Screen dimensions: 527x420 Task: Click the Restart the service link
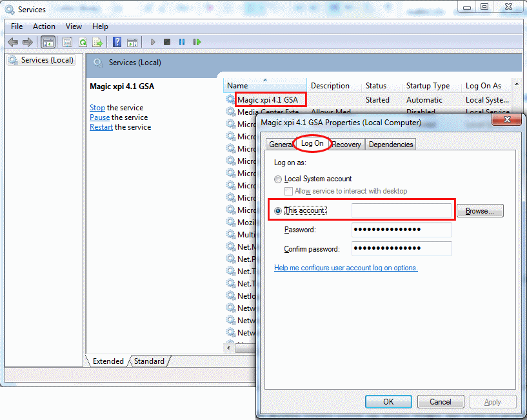[x=101, y=127]
